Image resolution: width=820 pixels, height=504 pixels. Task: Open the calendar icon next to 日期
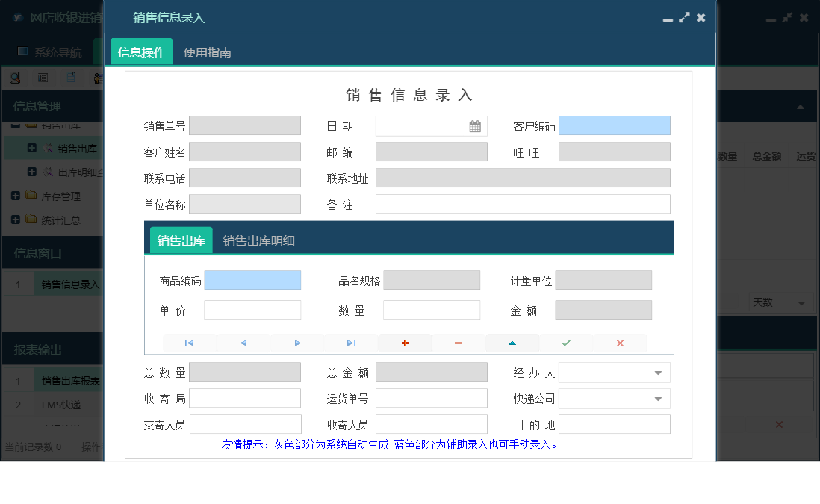475,125
